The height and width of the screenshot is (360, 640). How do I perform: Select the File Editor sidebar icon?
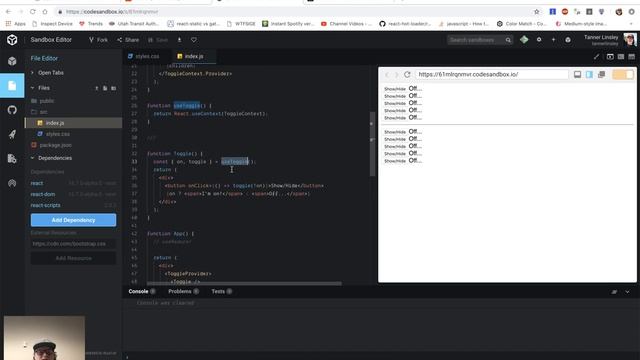tap(12, 85)
